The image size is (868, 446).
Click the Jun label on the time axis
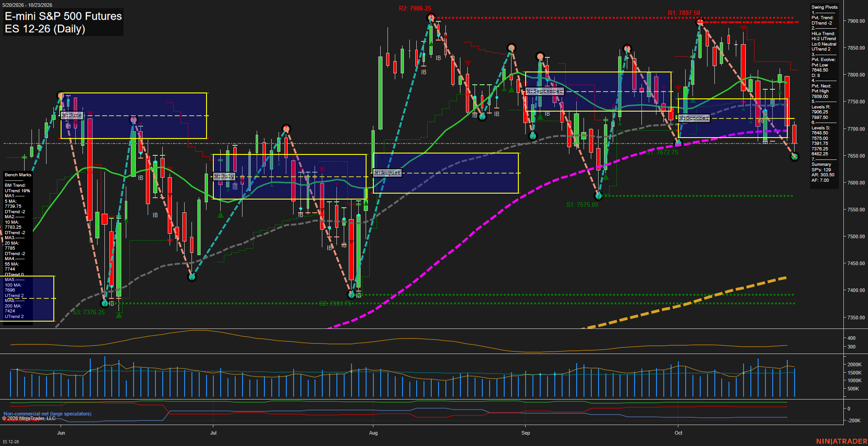click(x=61, y=433)
